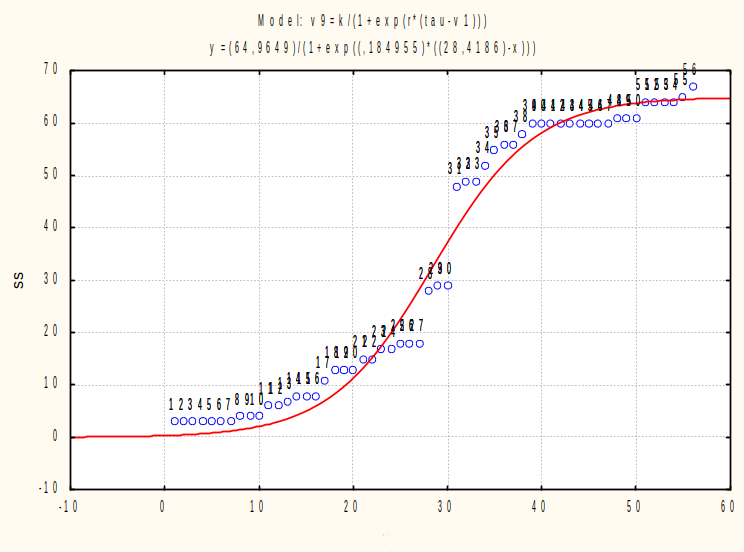Click the x-axis tick label 40

(x=539, y=506)
